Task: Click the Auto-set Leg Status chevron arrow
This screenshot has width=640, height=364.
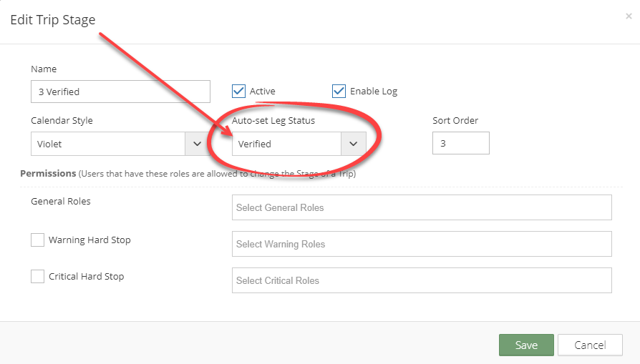Action: pos(354,144)
